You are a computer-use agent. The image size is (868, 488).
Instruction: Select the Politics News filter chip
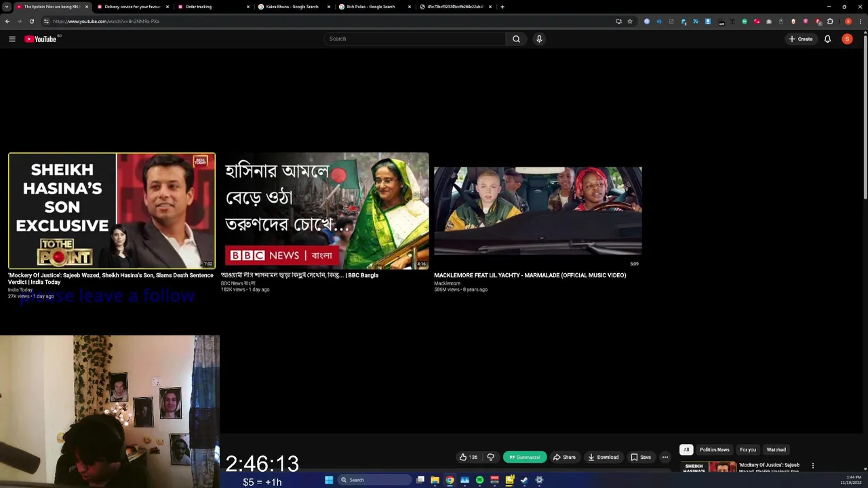tap(715, 449)
